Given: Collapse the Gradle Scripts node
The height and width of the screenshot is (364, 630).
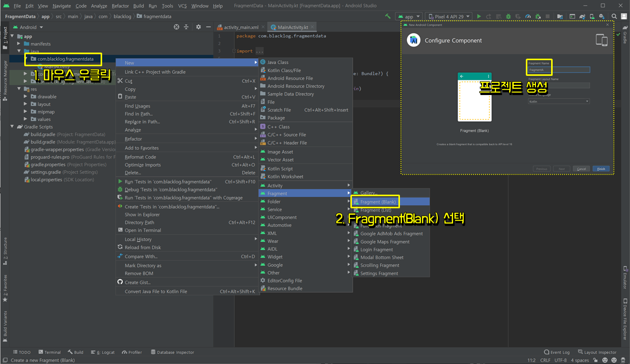Looking at the screenshot, I should (x=12, y=127).
